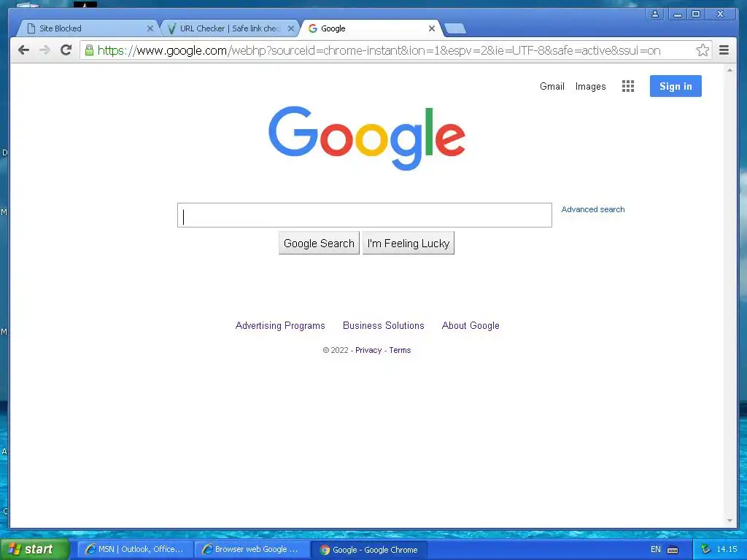
Task: Bookmark this page with the star icon
Action: click(703, 50)
